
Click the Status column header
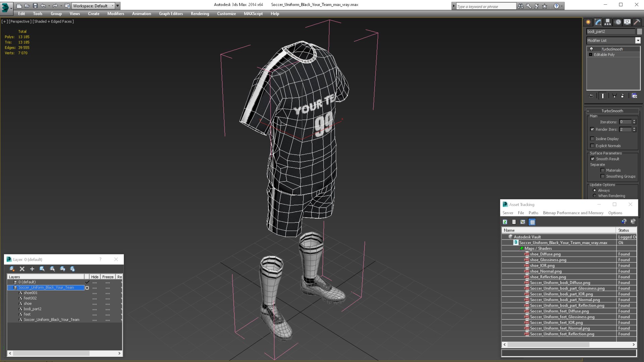pyautogui.click(x=626, y=230)
